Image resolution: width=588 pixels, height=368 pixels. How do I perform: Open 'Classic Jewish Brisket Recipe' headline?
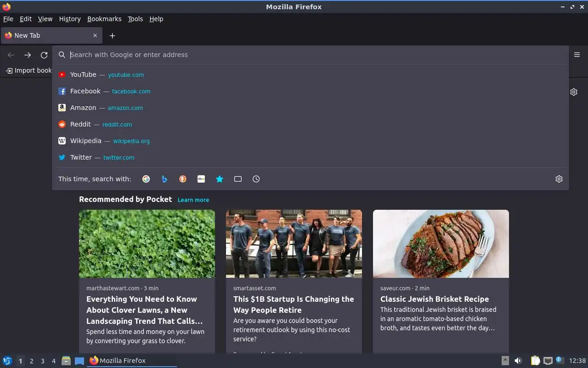(435, 299)
